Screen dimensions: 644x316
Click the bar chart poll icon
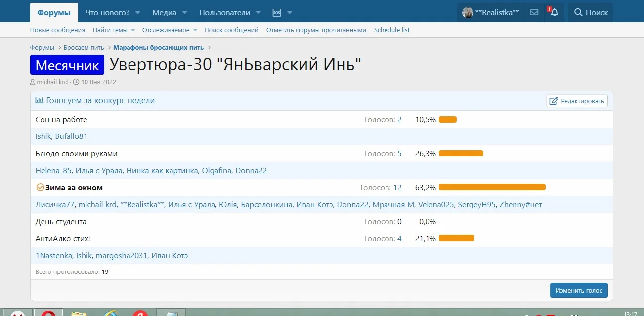[x=40, y=100]
